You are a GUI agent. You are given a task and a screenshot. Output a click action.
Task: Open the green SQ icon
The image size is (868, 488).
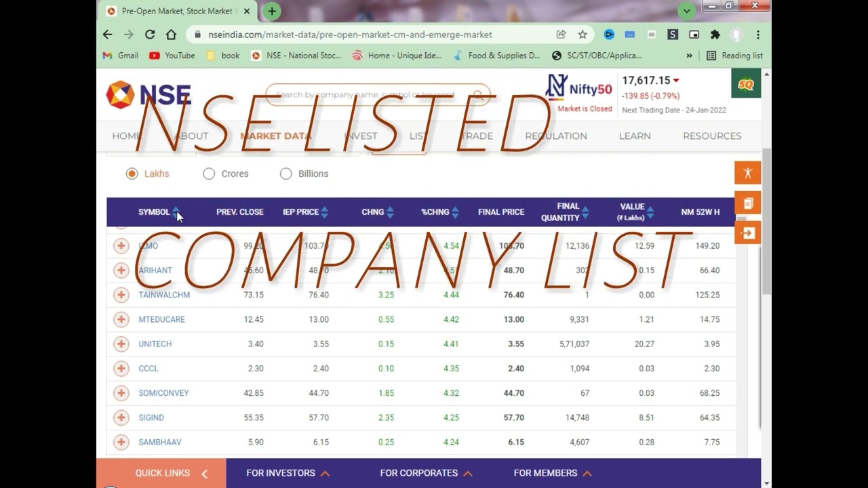pyautogui.click(x=746, y=84)
